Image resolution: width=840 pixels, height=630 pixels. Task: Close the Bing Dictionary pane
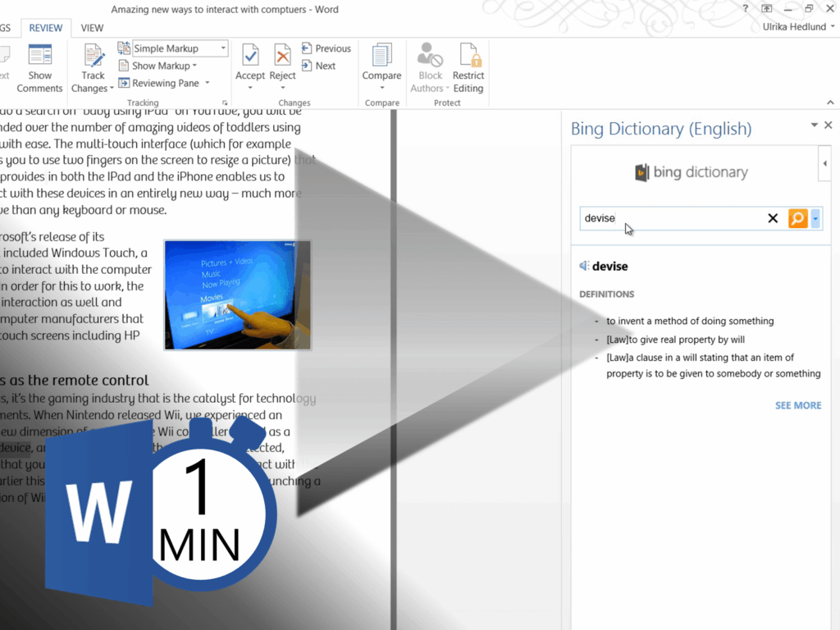click(x=829, y=125)
